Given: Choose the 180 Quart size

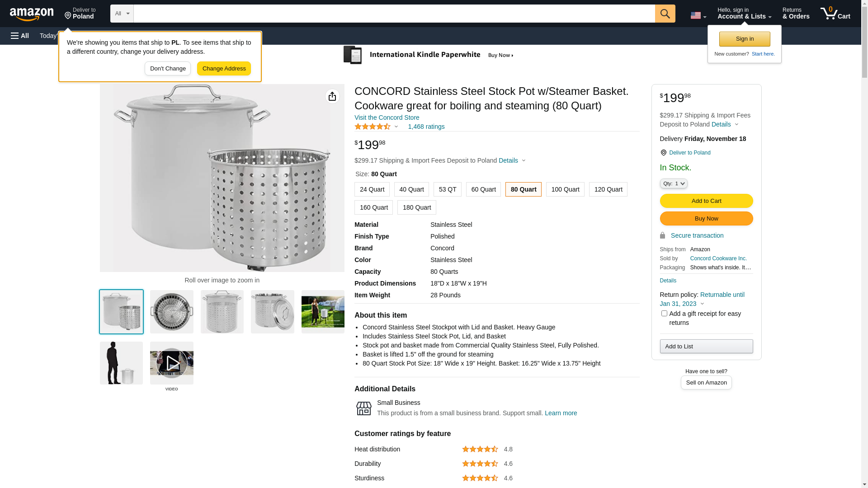Looking at the screenshot, I should click(x=417, y=207).
